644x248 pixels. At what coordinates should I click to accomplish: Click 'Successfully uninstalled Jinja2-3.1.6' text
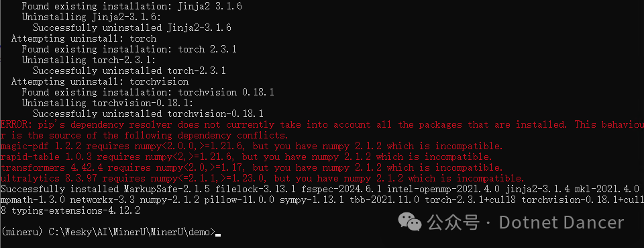point(132,28)
